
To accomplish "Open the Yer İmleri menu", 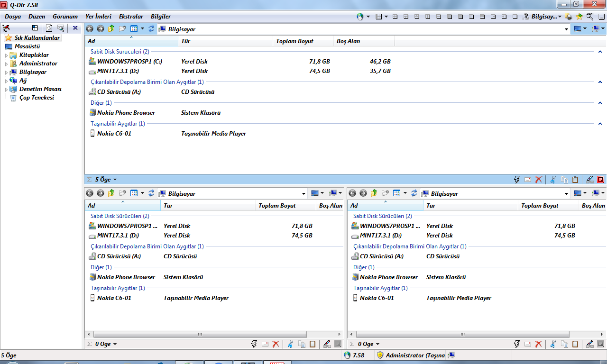I will click(x=98, y=17).
